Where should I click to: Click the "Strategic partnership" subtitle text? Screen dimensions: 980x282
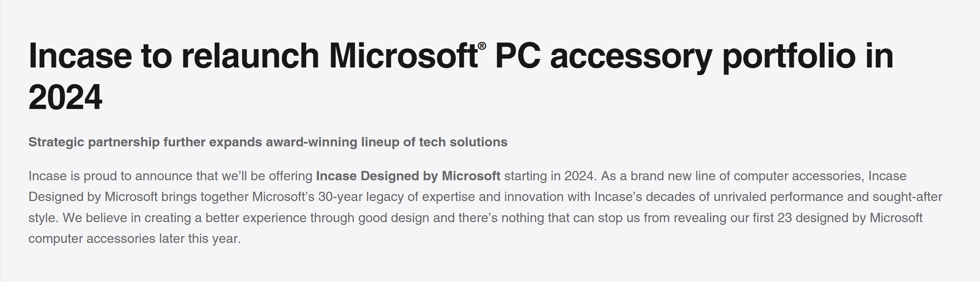[94, 142]
